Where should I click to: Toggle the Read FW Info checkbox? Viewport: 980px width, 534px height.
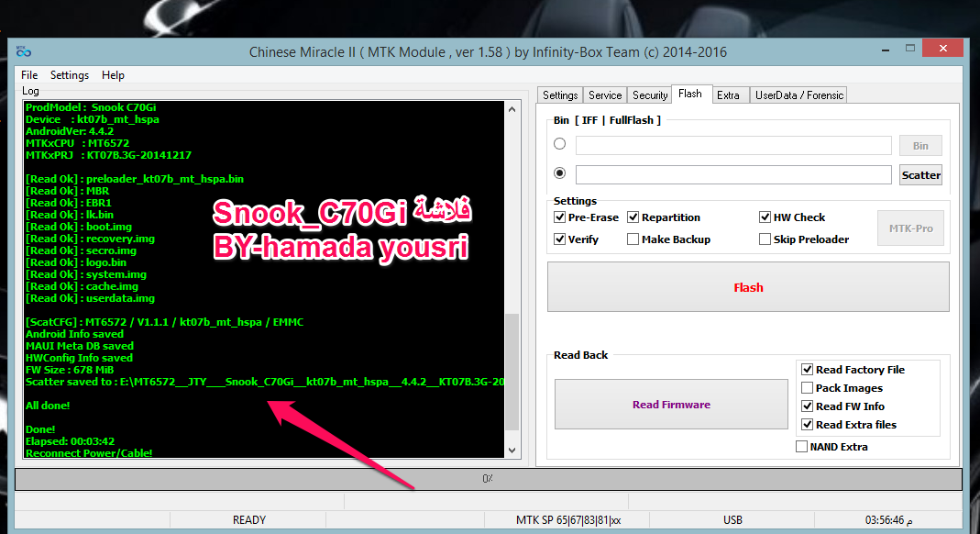[x=808, y=406]
